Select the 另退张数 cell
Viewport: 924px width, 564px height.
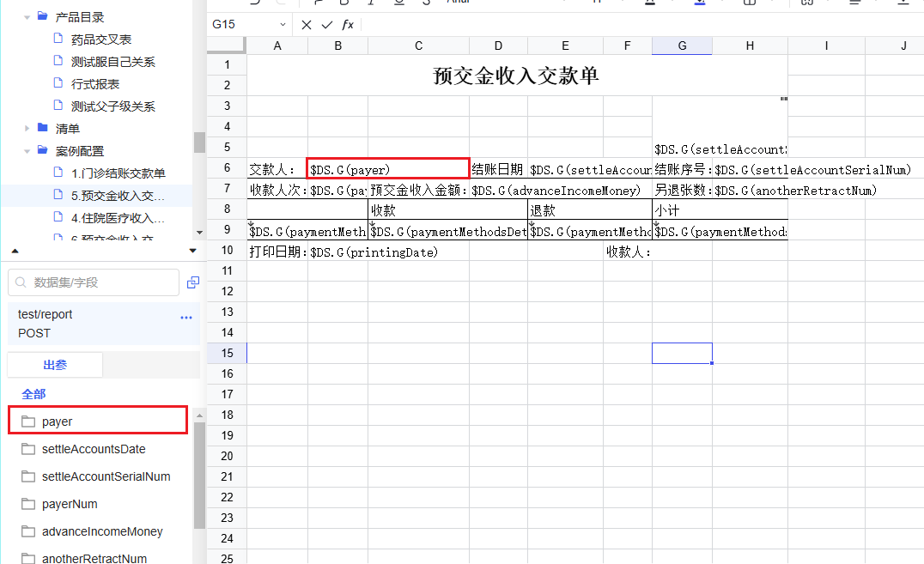[682, 190]
